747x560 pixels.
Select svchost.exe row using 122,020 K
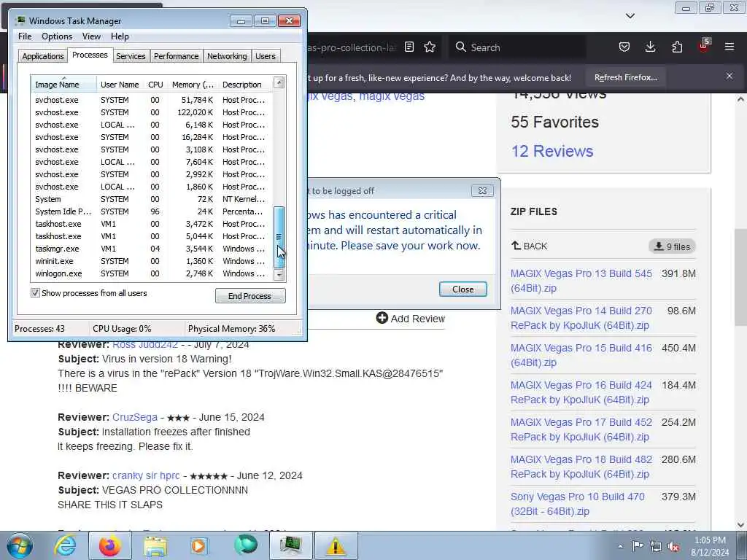tap(152, 112)
